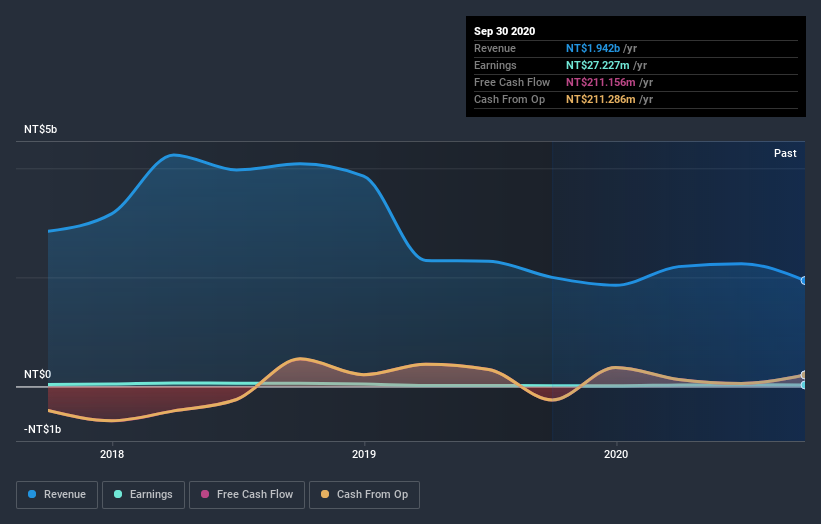Viewport: 821px width, 524px height.
Task: Toggle the Earnings series legend button
Action: [143, 495]
